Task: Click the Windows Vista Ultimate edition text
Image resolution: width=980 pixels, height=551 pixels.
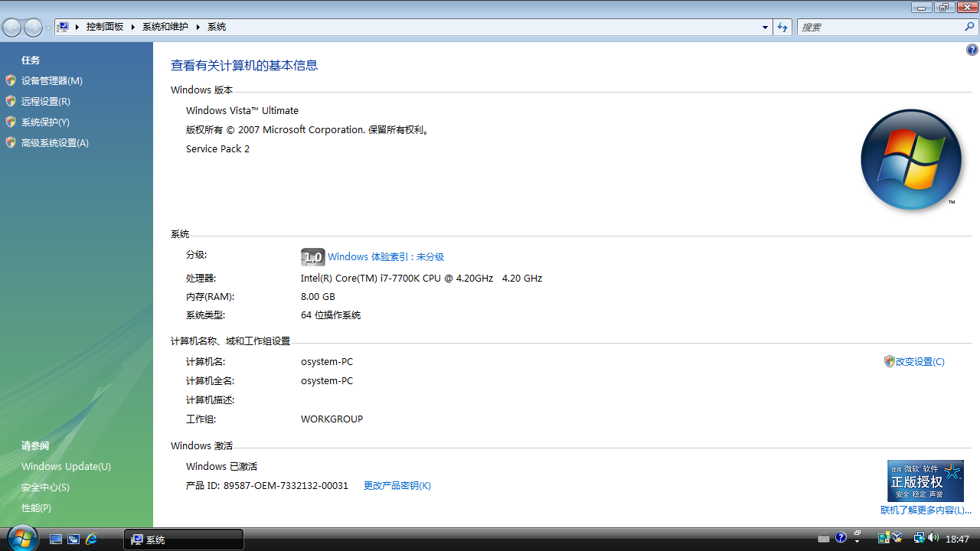Action: 242,110
